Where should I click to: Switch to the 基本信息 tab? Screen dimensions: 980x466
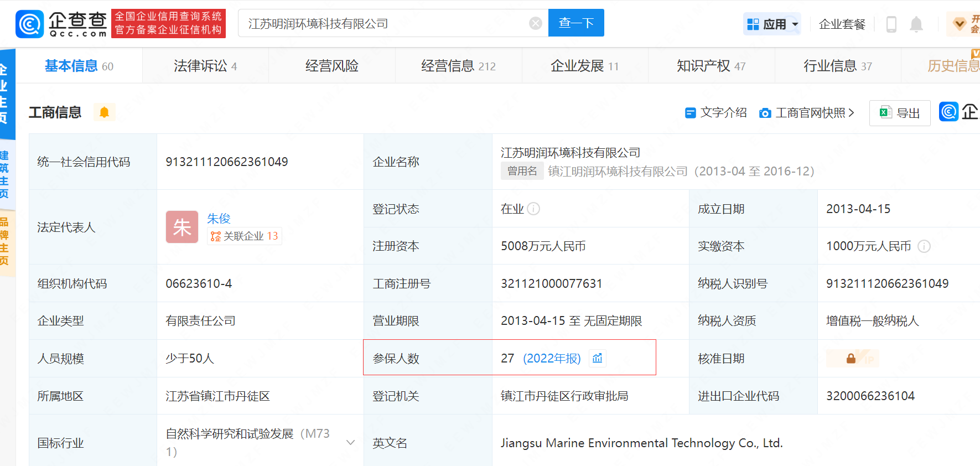click(x=79, y=66)
